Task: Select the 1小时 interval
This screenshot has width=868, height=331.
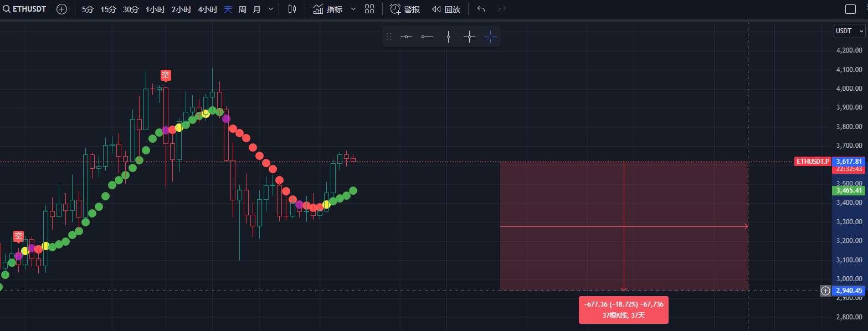Action: tap(155, 9)
